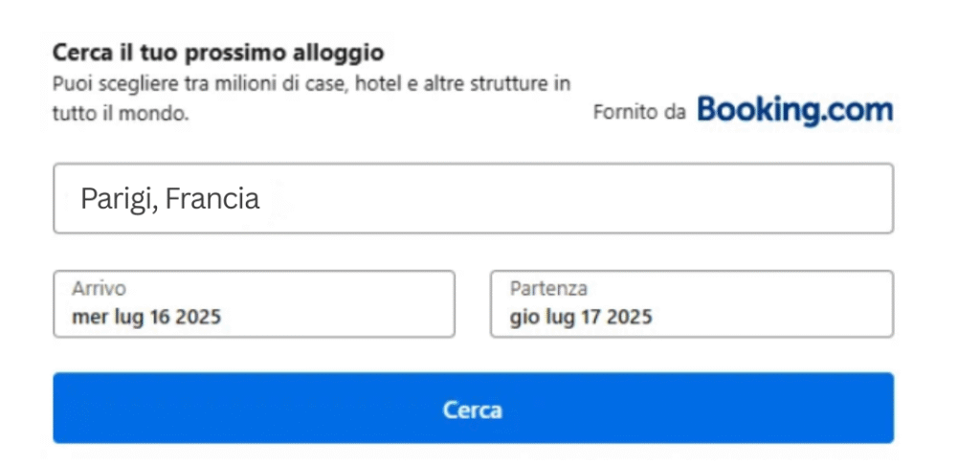Click the "Arrivo" field label
The height and width of the screenshot is (465, 980).
tap(99, 289)
